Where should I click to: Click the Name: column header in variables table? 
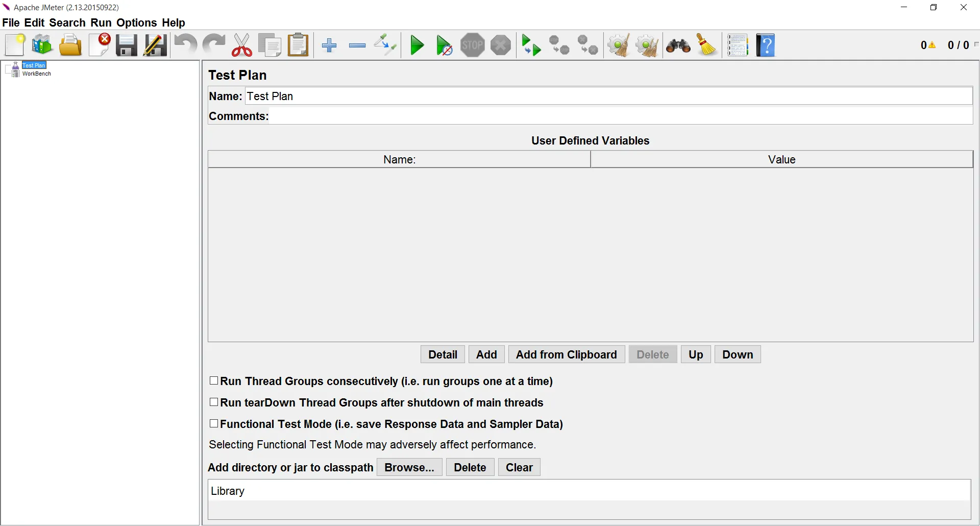[x=399, y=159]
